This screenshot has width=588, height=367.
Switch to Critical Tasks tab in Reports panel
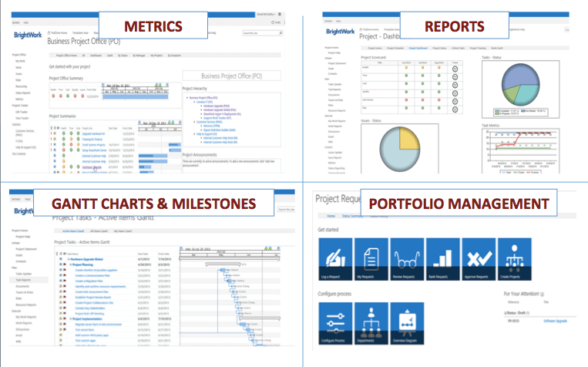tap(459, 48)
